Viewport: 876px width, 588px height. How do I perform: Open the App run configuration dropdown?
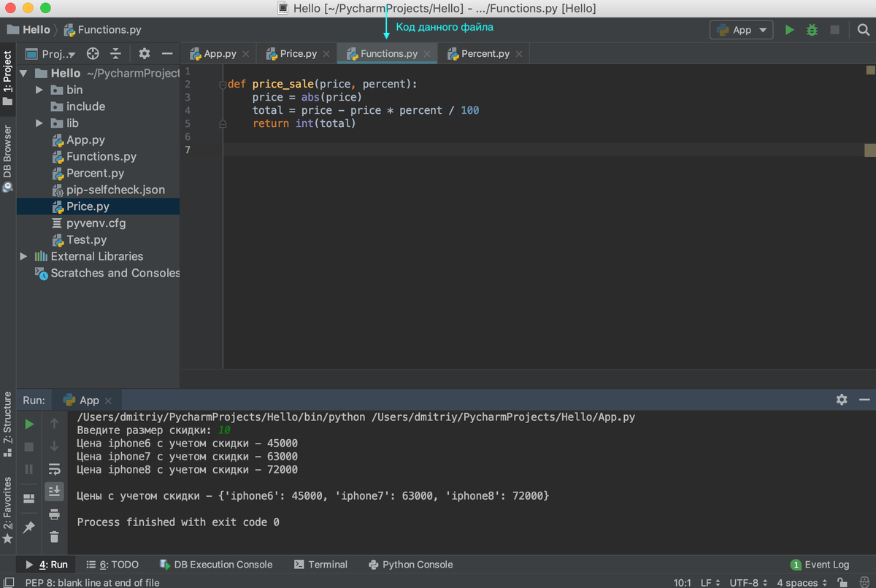coord(742,30)
